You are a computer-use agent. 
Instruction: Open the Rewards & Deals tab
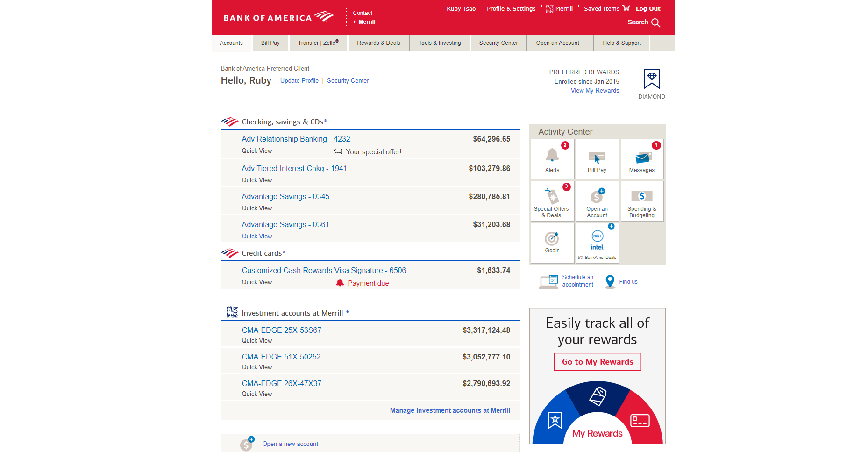[x=379, y=43]
